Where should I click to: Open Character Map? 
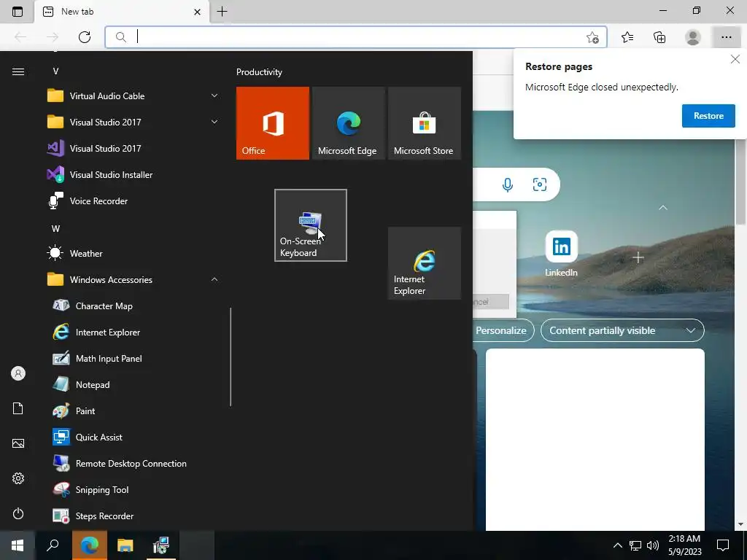[x=133, y=306]
